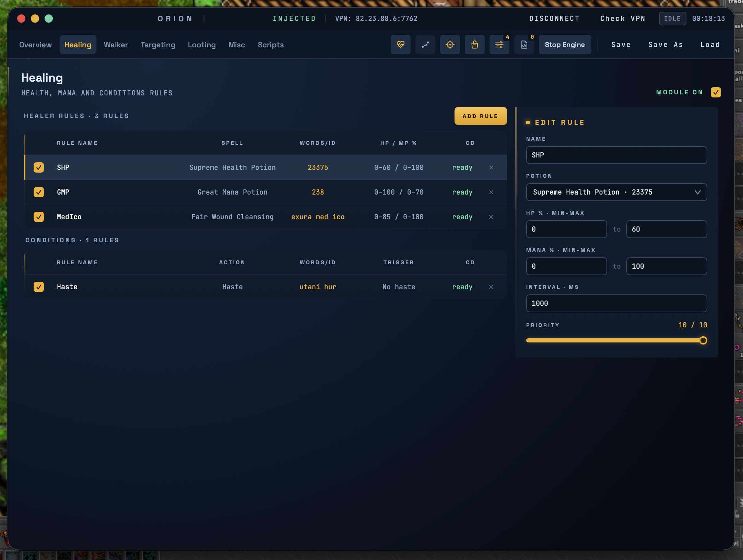Click the targeting crosshair icon in toolbar

(x=450, y=45)
